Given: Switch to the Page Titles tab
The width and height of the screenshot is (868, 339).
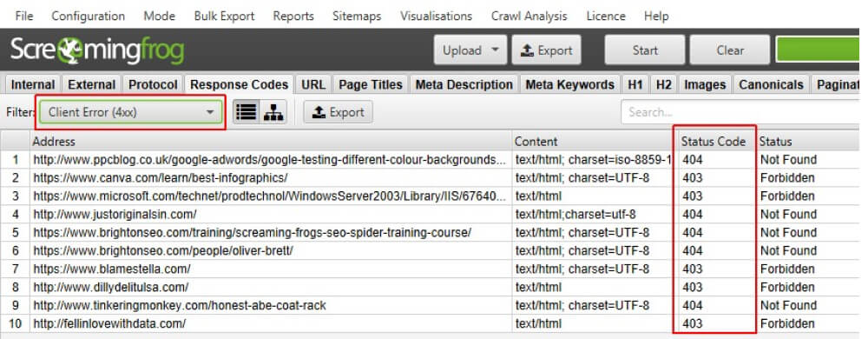Looking at the screenshot, I should (371, 85).
